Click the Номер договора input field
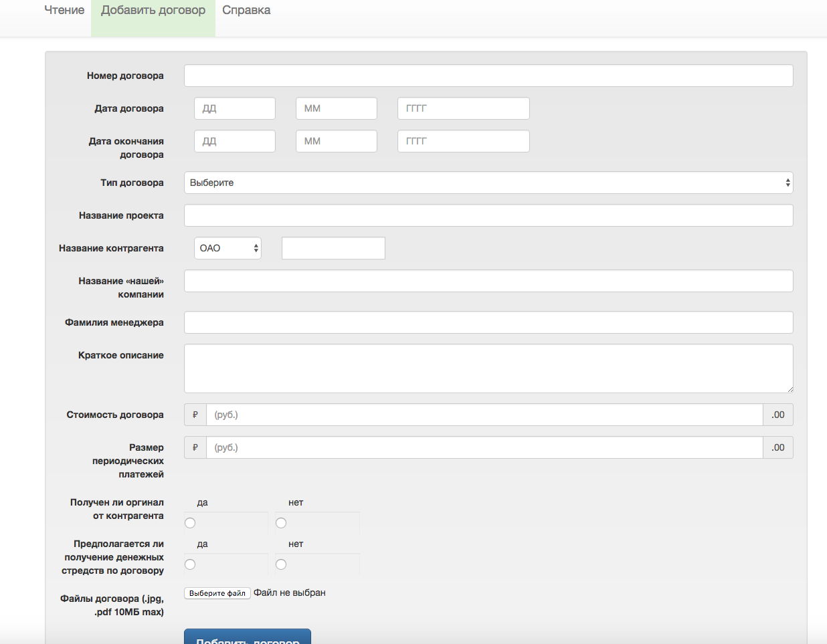This screenshot has height=644, width=827. (488, 76)
